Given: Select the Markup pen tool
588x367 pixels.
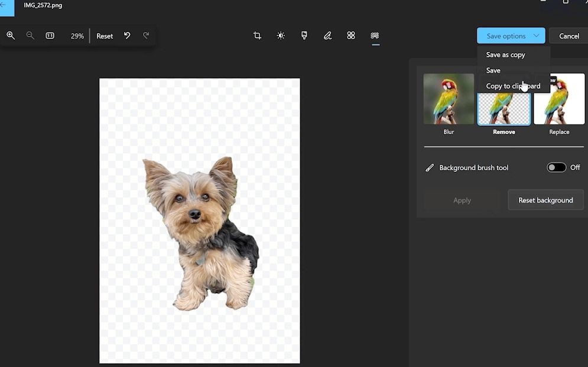Looking at the screenshot, I should pos(327,35).
